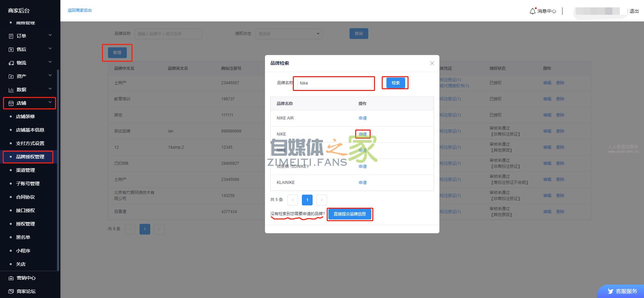Close the 品牌检索 dialog
The image size is (644, 298).
tap(432, 63)
